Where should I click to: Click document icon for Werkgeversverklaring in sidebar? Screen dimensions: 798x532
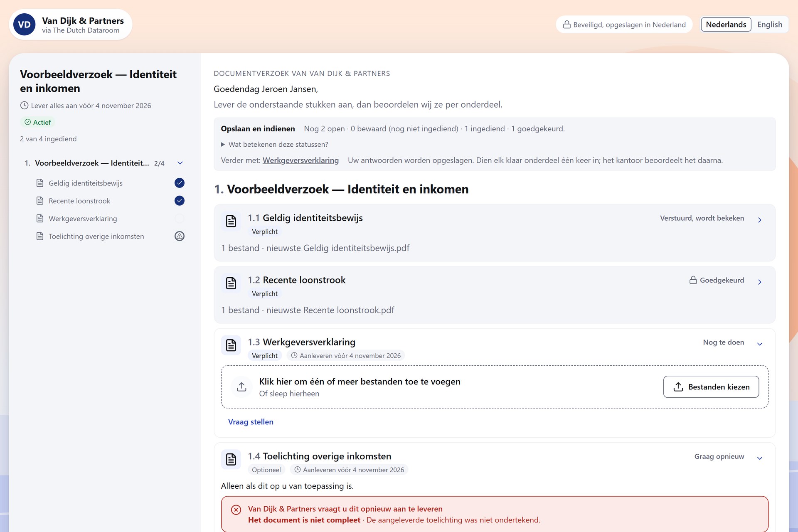(x=40, y=219)
